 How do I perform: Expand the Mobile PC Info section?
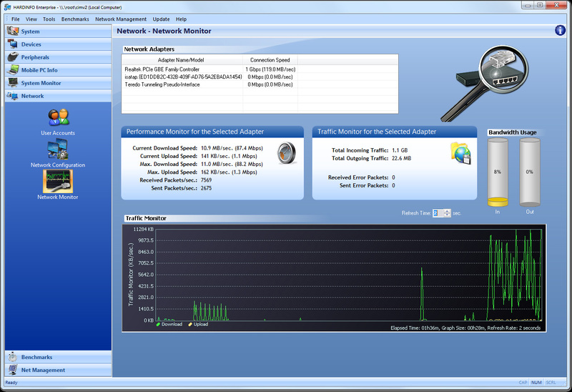59,69
